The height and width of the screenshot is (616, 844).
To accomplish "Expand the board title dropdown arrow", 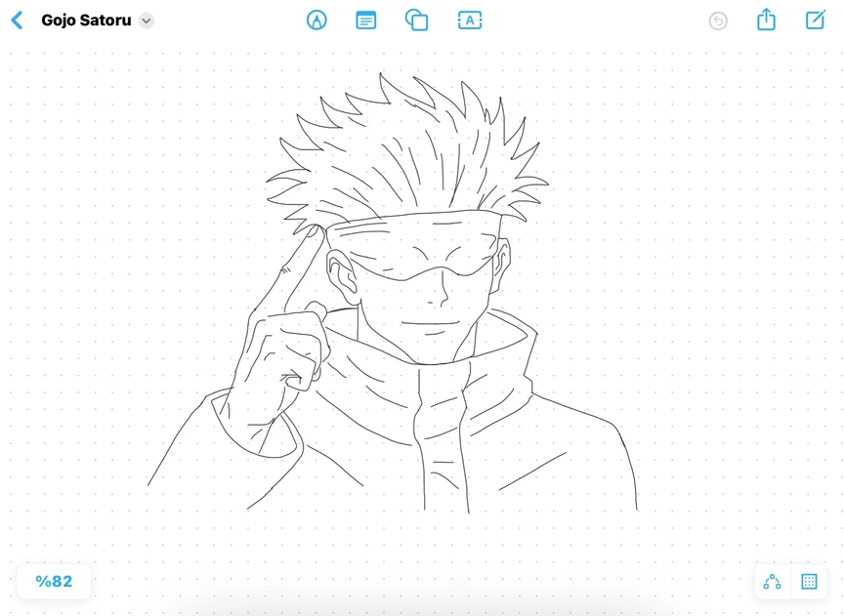I will 146,21.
